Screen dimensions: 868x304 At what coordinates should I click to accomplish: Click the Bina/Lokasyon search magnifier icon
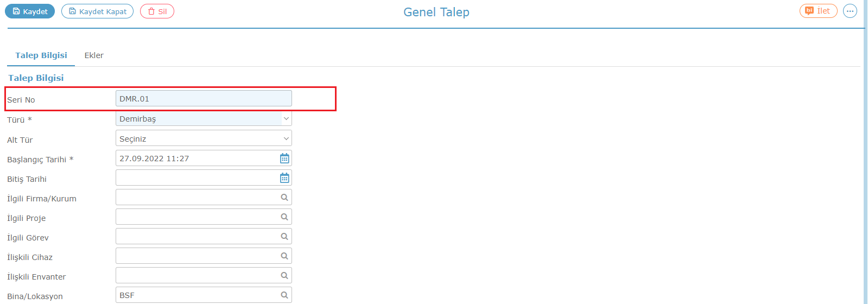284,295
